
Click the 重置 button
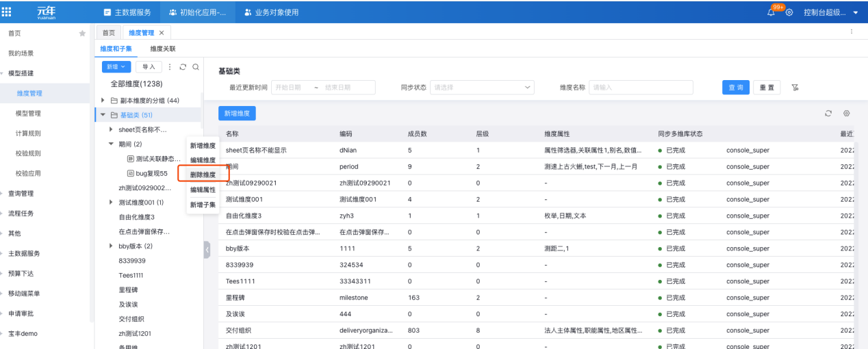coord(767,88)
